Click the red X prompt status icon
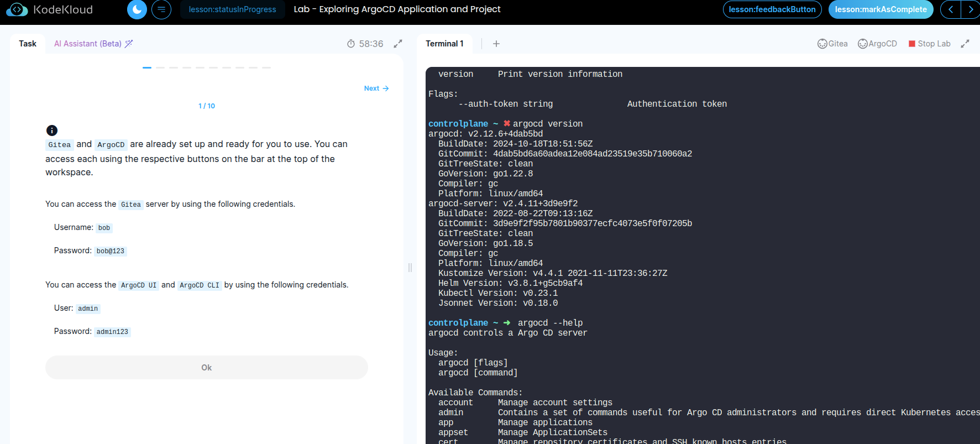Viewport: 980px width, 444px height. coord(507,124)
